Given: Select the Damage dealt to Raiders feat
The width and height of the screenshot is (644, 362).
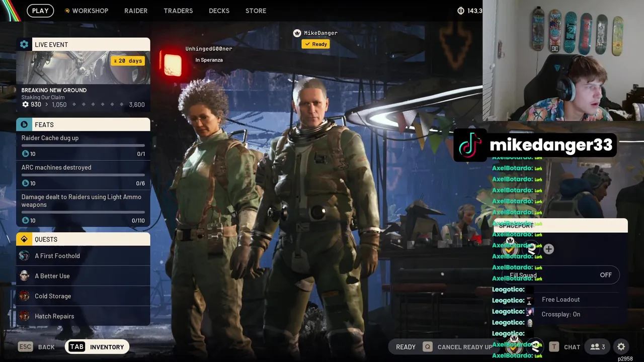Looking at the screenshot, I should (x=83, y=209).
